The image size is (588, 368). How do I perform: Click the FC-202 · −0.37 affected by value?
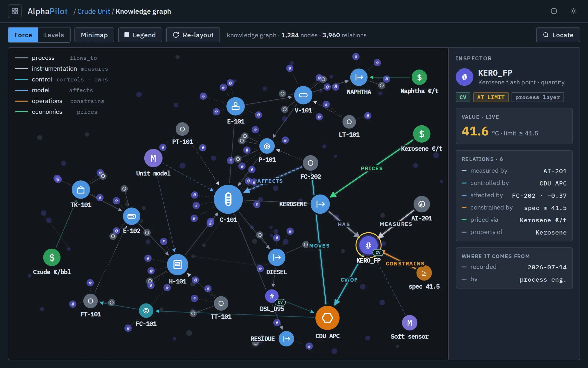(x=539, y=196)
